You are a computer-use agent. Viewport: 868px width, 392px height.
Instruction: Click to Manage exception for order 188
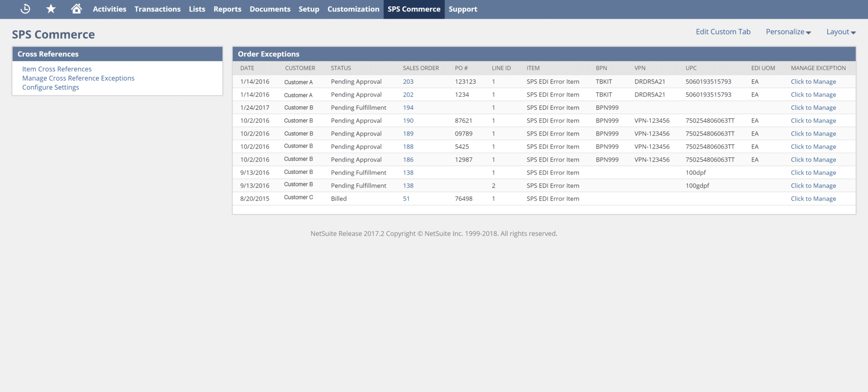[813, 146]
